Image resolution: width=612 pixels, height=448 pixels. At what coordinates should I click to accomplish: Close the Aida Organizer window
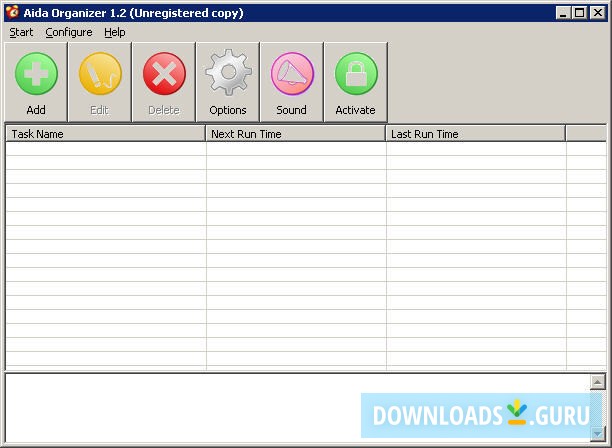coord(598,13)
